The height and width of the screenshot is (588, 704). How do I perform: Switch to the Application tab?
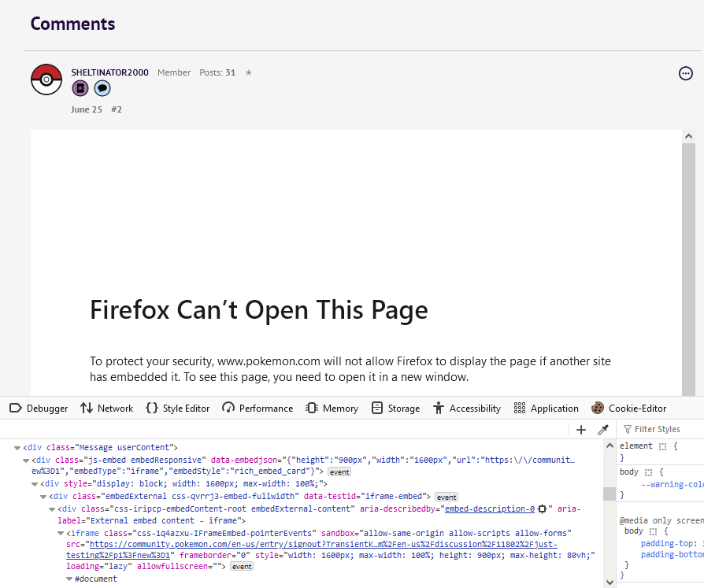(547, 408)
